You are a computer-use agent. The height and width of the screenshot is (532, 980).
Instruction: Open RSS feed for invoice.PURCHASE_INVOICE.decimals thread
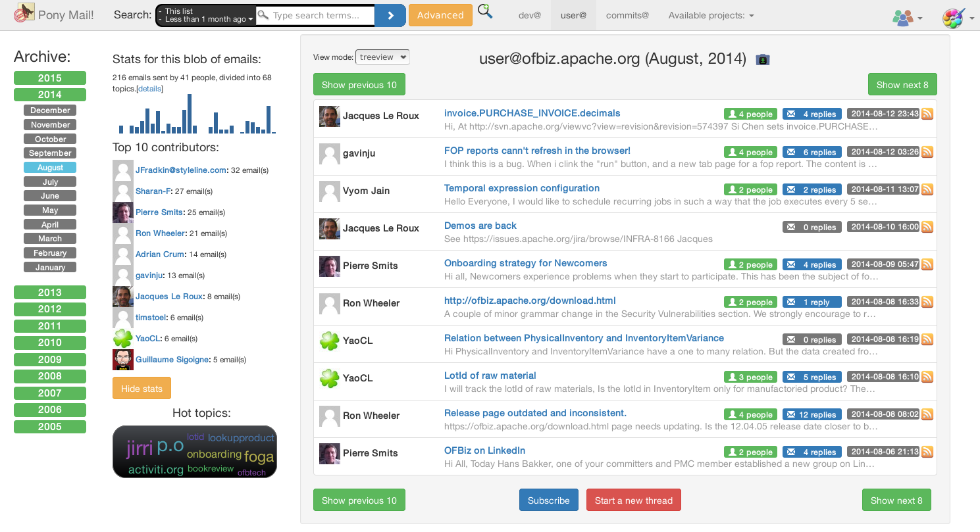[x=927, y=114]
